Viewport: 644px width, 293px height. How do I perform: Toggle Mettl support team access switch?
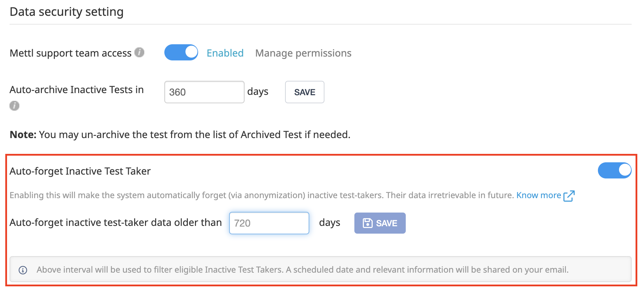(181, 52)
